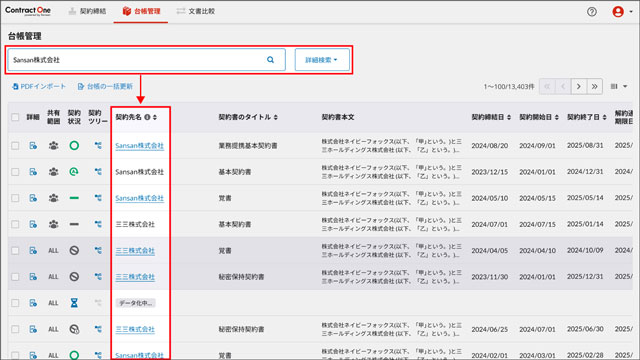This screenshot has width=640, height=360.
Task: Open the column display settings dropdown
Action: (619, 87)
